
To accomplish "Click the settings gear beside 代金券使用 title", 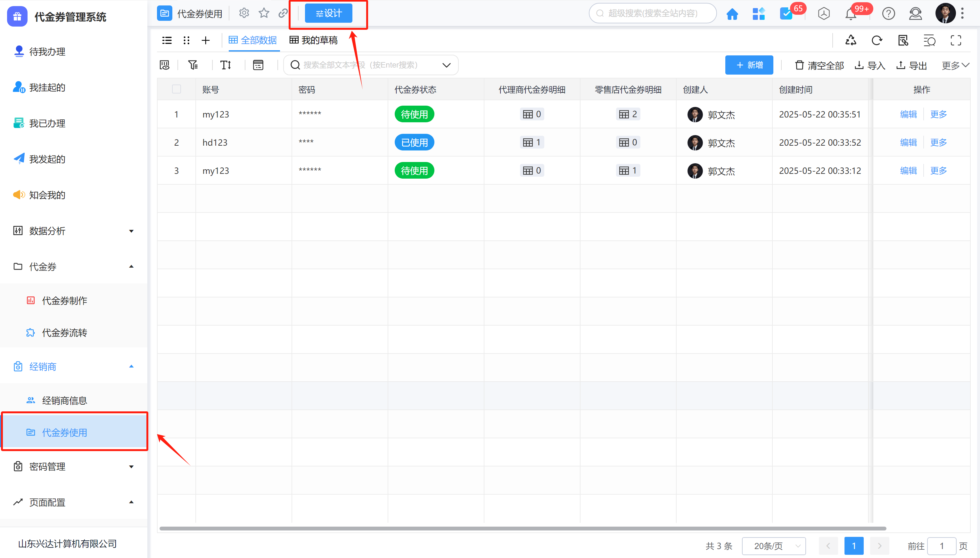I will coord(244,13).
